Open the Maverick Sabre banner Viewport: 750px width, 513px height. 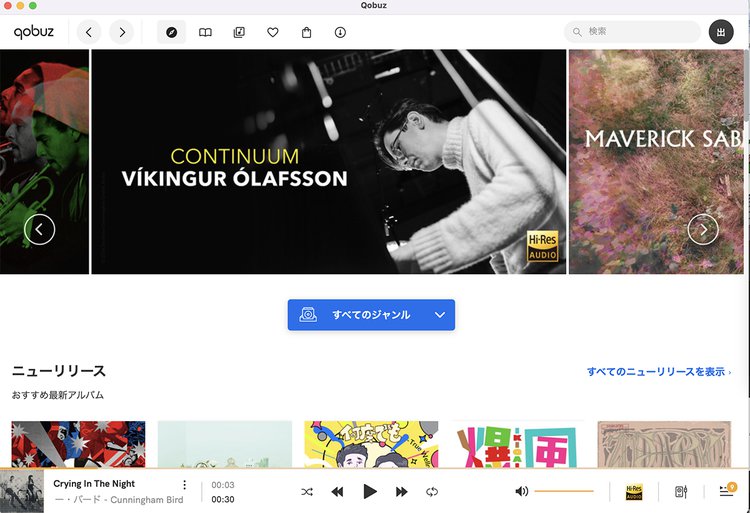tap(656, 162)
